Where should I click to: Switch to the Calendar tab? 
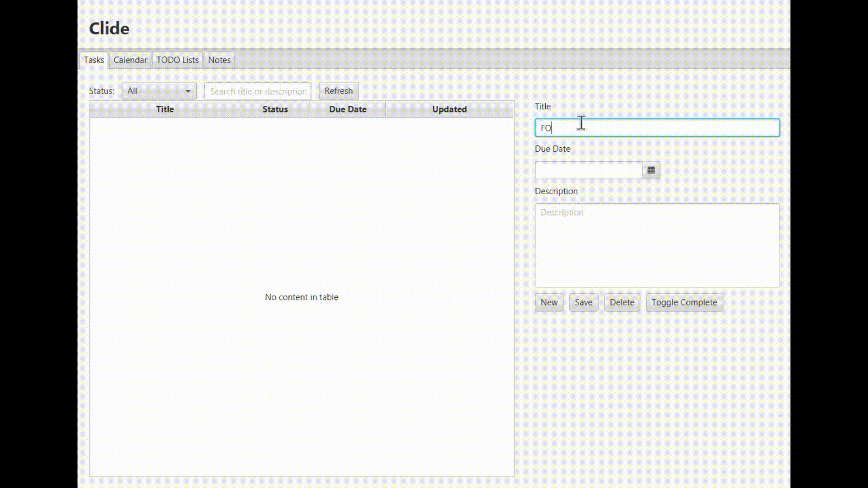pos(130,60)
